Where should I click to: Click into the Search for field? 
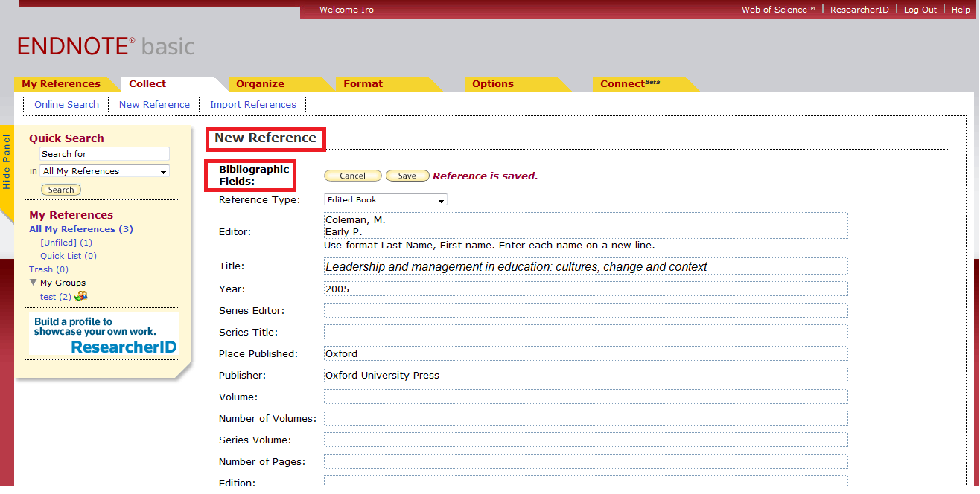(x=105, y=154)
